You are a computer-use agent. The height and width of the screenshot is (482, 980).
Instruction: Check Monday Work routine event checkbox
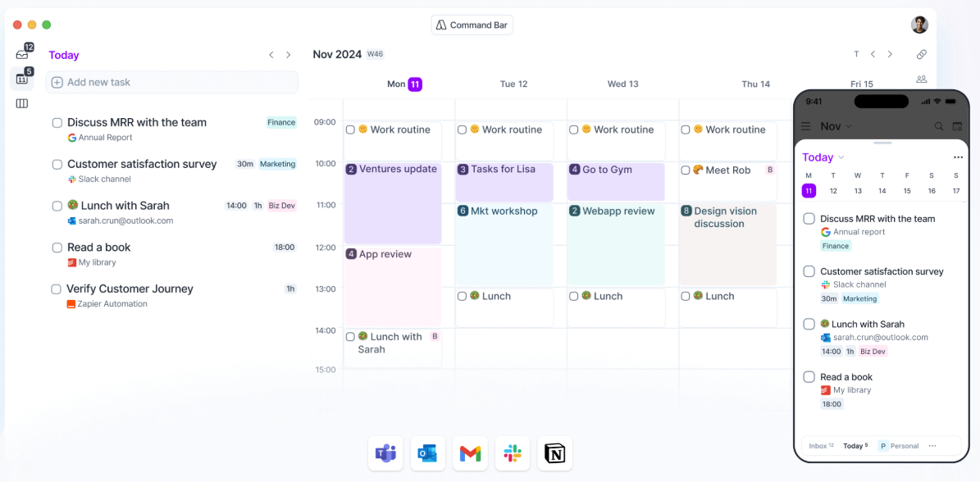point(351,130)
